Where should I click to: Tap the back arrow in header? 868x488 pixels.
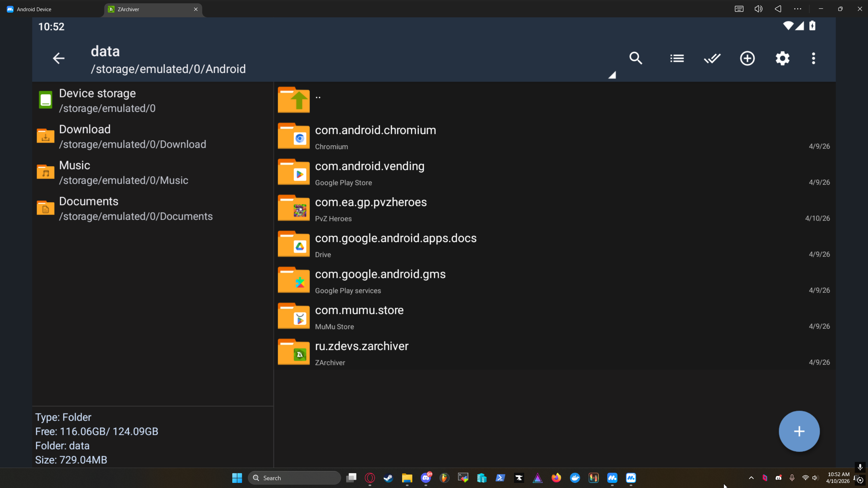(x=58, y=58)
